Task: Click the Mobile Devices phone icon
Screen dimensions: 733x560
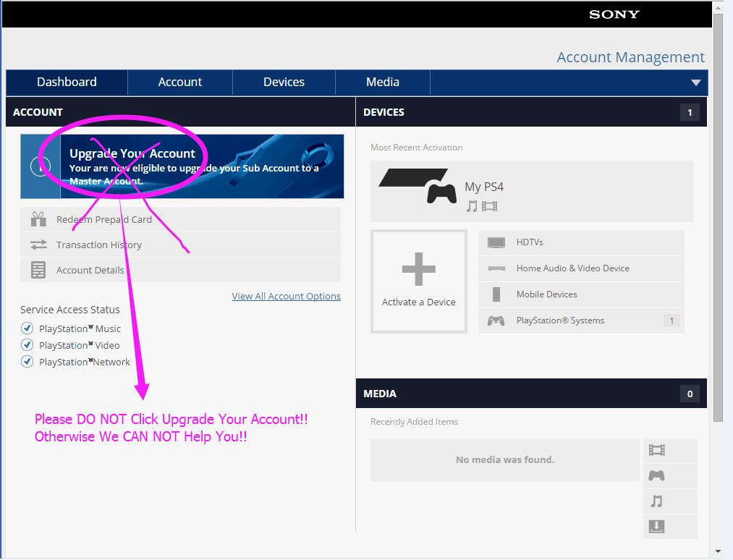Action: 496,294
